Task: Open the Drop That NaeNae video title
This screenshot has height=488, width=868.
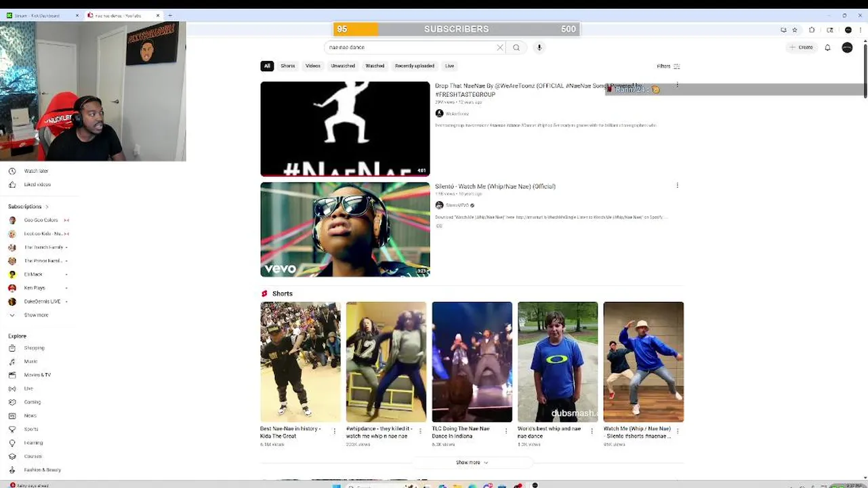Action: coord(538,90)
